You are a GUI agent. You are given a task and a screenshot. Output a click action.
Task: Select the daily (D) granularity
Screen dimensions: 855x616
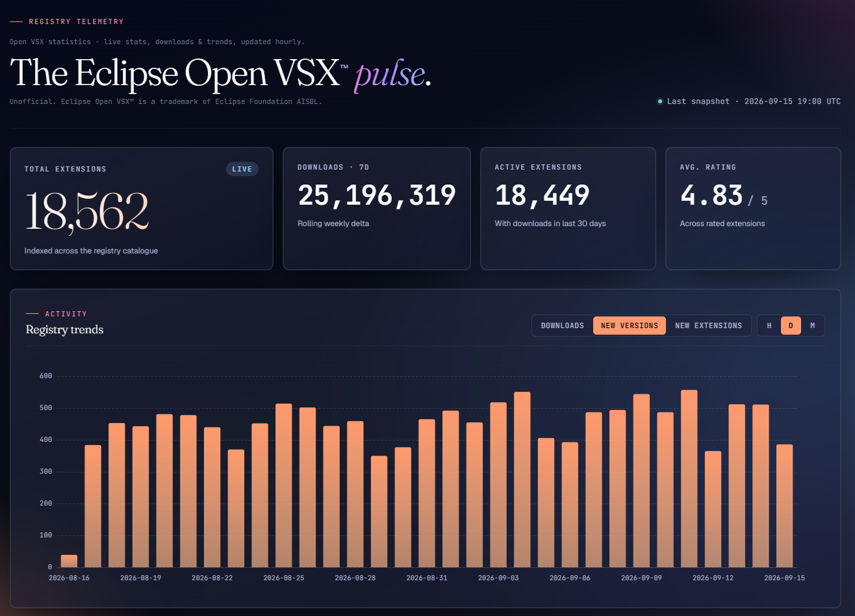point(791,326)
